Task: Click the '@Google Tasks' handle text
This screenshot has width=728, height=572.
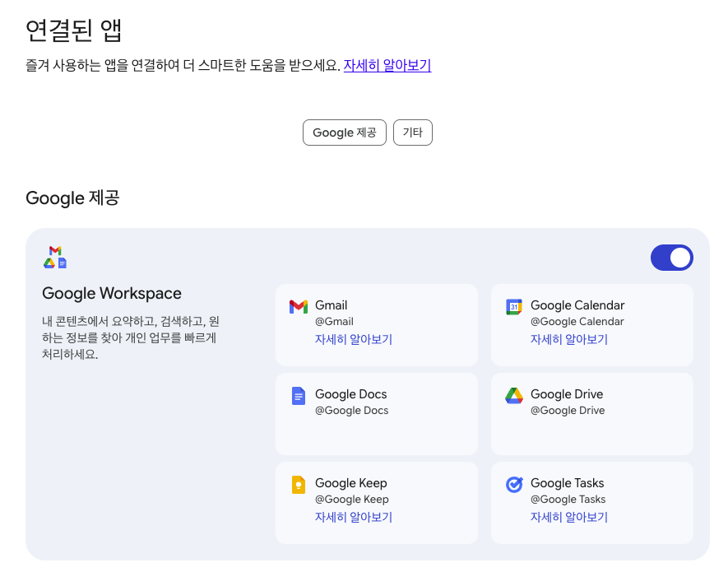Action: pyautogui.click(x=568, y=500)
